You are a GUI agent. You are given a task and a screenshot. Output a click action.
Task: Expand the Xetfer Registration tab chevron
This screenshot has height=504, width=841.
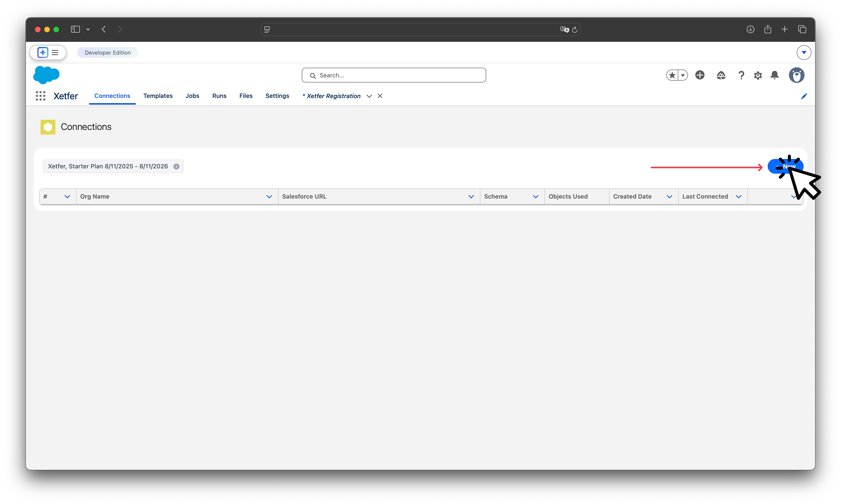tap(369, 96)
